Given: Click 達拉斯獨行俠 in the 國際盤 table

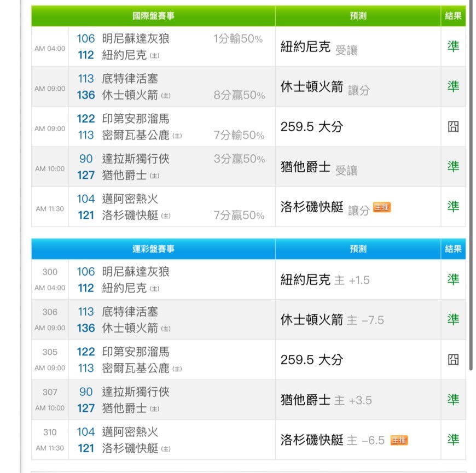Looking at the screenshot, I should pyautogui.click(x=136, y=159).
